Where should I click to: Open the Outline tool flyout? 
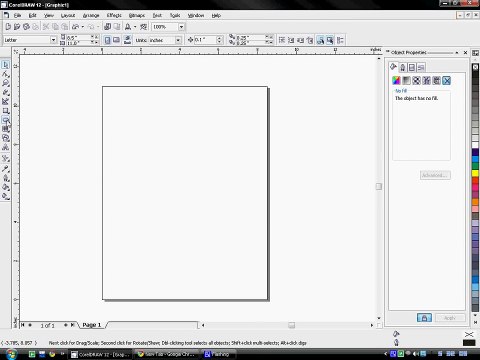tap(5, 178)
